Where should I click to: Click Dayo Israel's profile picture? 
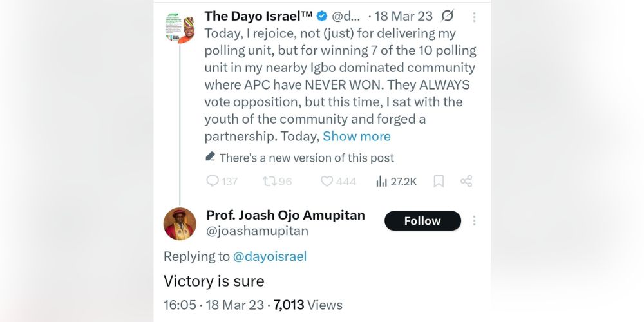pos(180,28)
